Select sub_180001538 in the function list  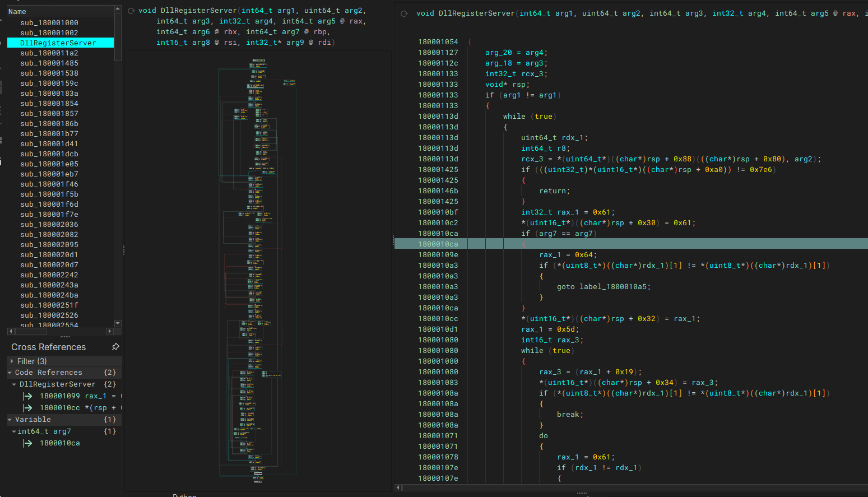pyautogui.click(x=61, y=73)
